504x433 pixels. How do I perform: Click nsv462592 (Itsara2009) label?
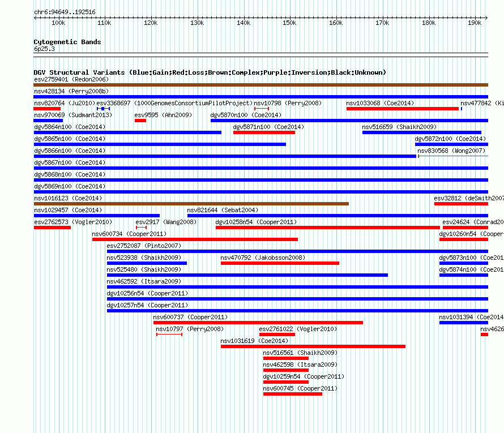coord(144,281)
